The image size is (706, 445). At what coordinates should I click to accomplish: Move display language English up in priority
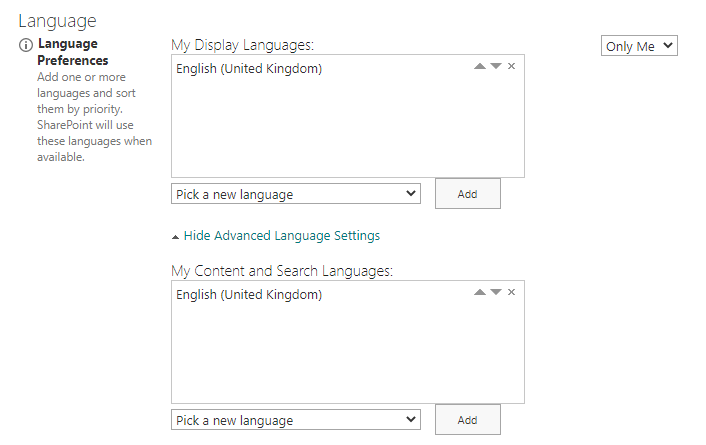click(x=480, y=67)
